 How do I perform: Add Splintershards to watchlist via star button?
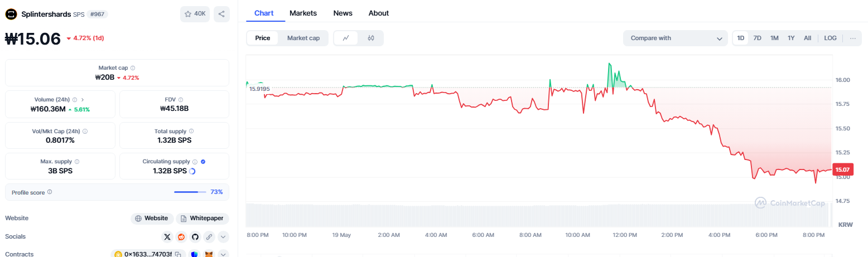tap(195, 14)
